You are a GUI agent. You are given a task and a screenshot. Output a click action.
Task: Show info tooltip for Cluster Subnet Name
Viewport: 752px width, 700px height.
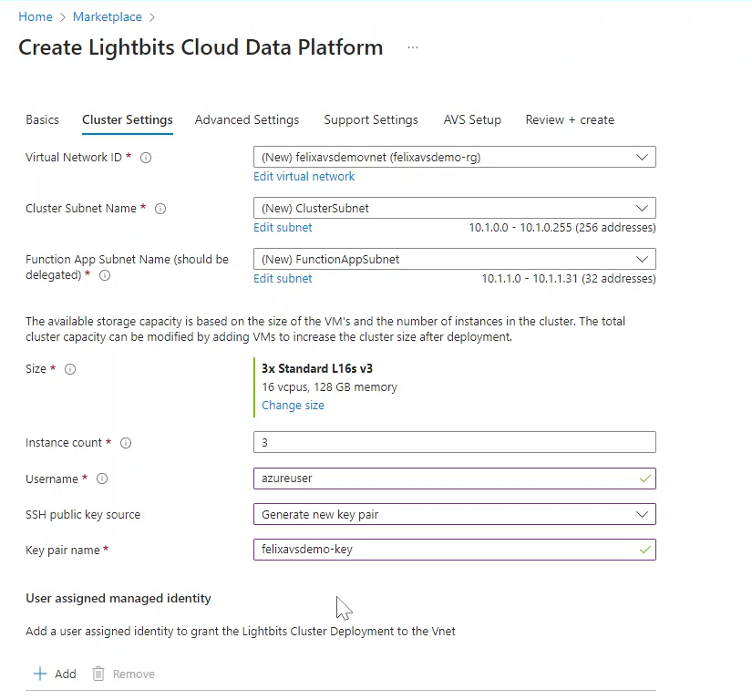coord(160,209)
